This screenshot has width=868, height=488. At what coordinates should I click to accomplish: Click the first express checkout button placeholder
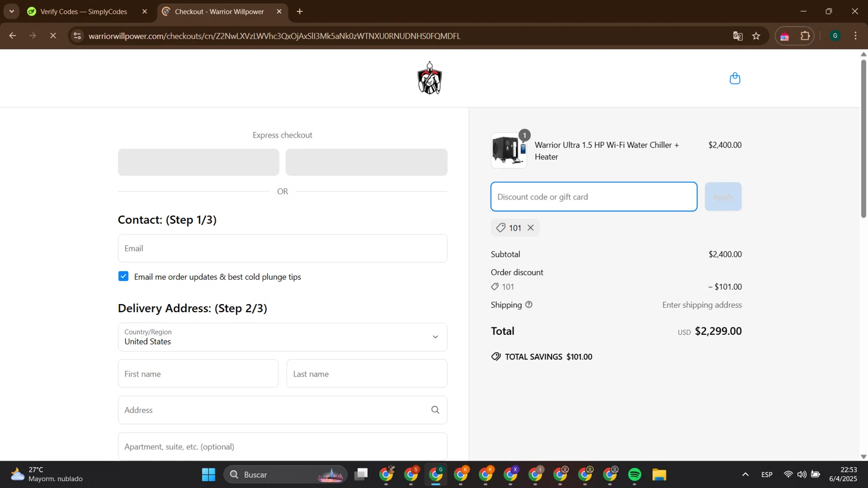(198, 162)
